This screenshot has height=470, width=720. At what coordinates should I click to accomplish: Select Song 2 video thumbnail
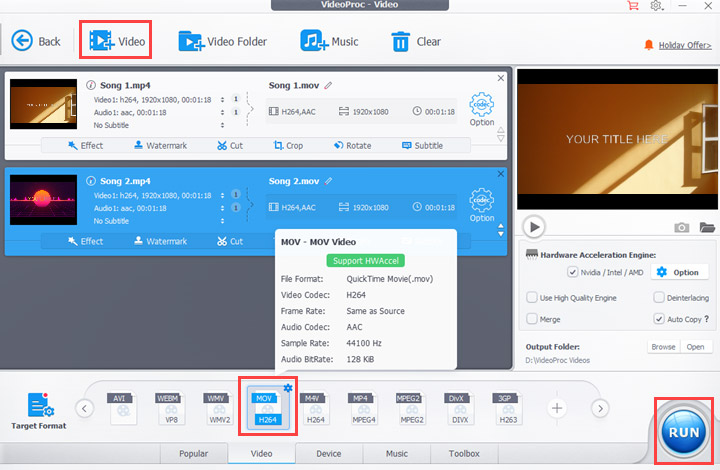click(x=44, y=200)
